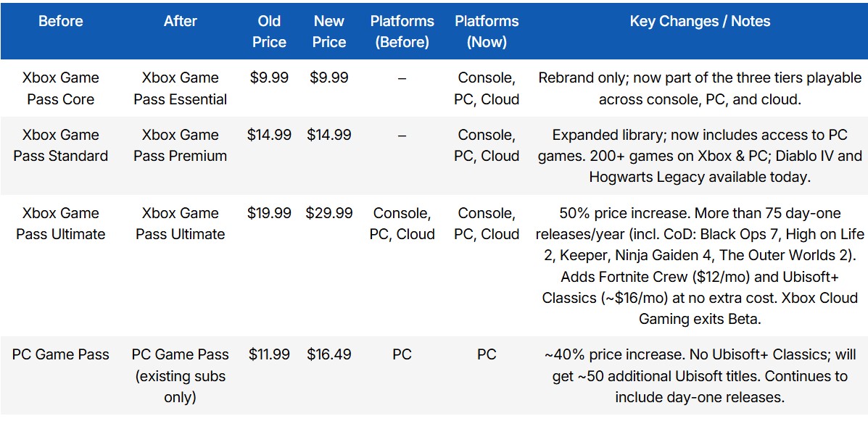Select the "50% price increase" notes cell
Screen dimensions: 868x429
pos(700,265)
